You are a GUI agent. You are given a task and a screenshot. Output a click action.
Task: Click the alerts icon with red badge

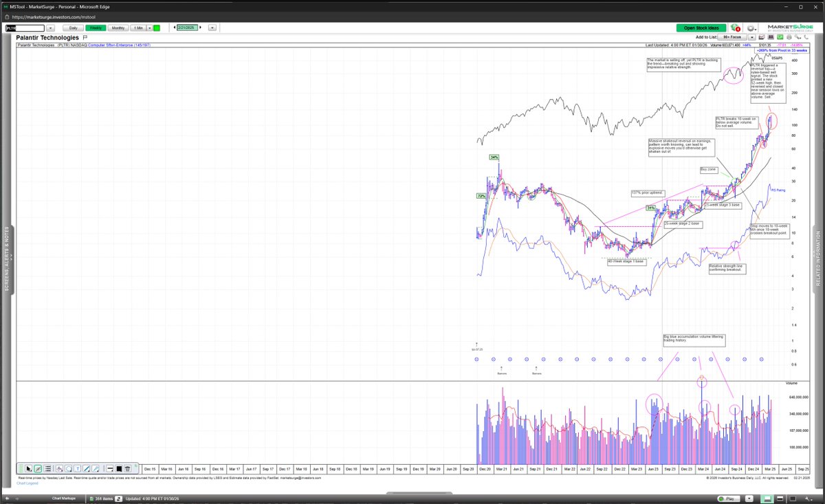[x=736, y=28]
